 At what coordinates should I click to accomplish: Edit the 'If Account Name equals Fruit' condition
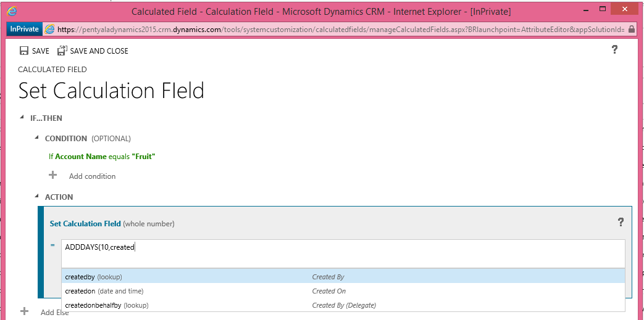(x=102, y=157)
